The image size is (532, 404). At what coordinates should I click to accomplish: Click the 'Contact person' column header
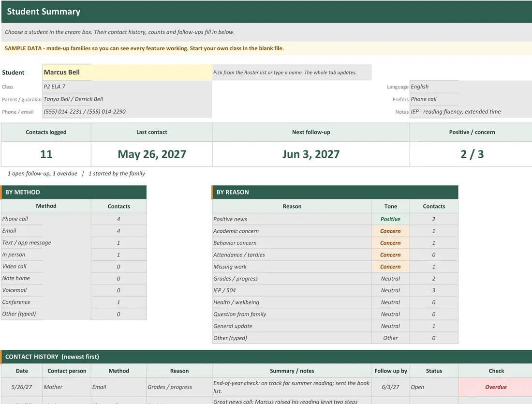tap(67, 371)
